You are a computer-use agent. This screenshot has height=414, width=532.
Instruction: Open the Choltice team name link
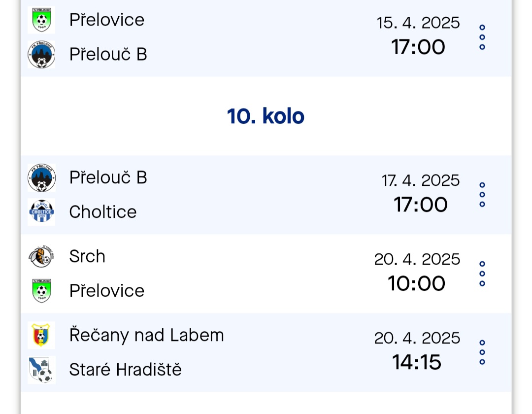point(102,212)
